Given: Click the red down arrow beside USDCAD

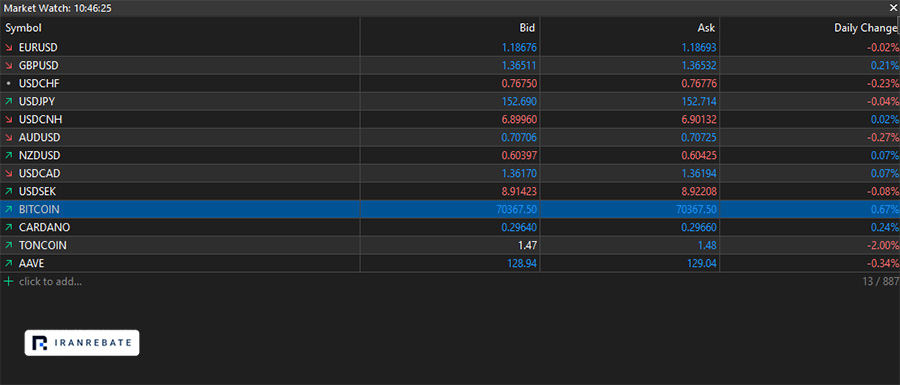Looking at the screenshot, I should 9,173.
